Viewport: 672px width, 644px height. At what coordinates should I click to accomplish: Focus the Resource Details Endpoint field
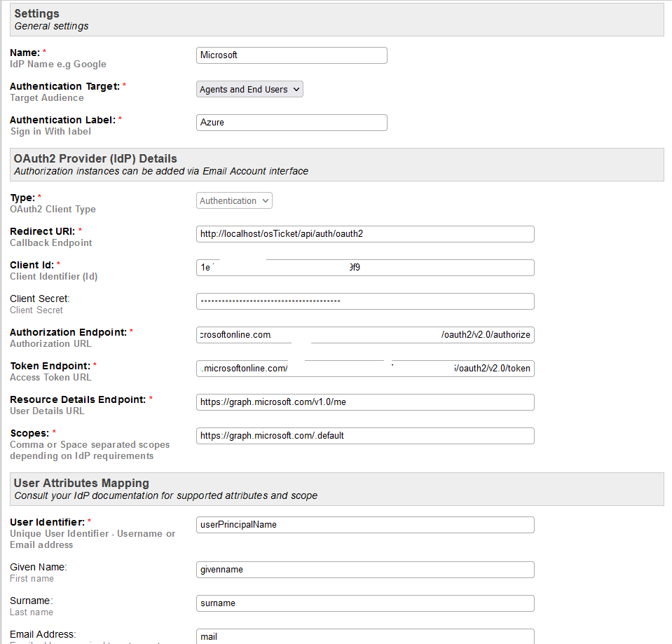click(x=365, y=402)
